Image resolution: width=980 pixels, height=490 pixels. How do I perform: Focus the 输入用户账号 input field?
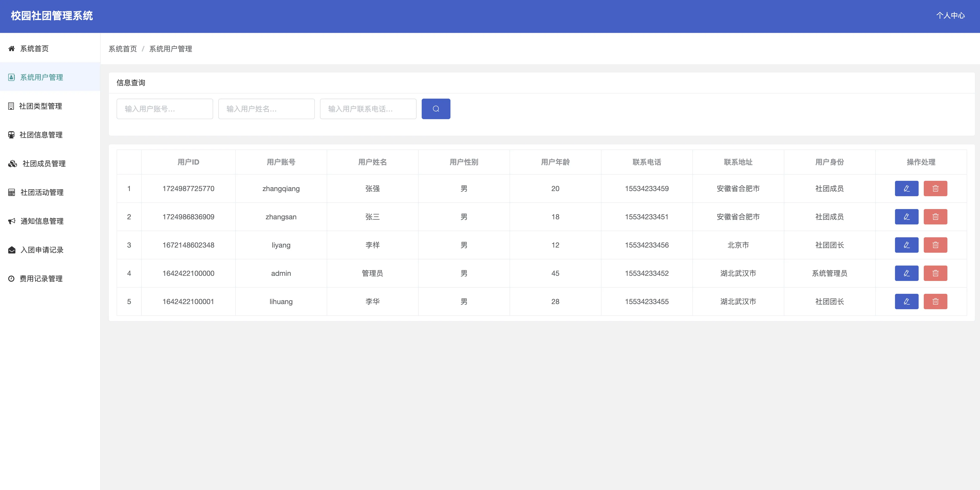pyautogui.click(x=164, y=109)
